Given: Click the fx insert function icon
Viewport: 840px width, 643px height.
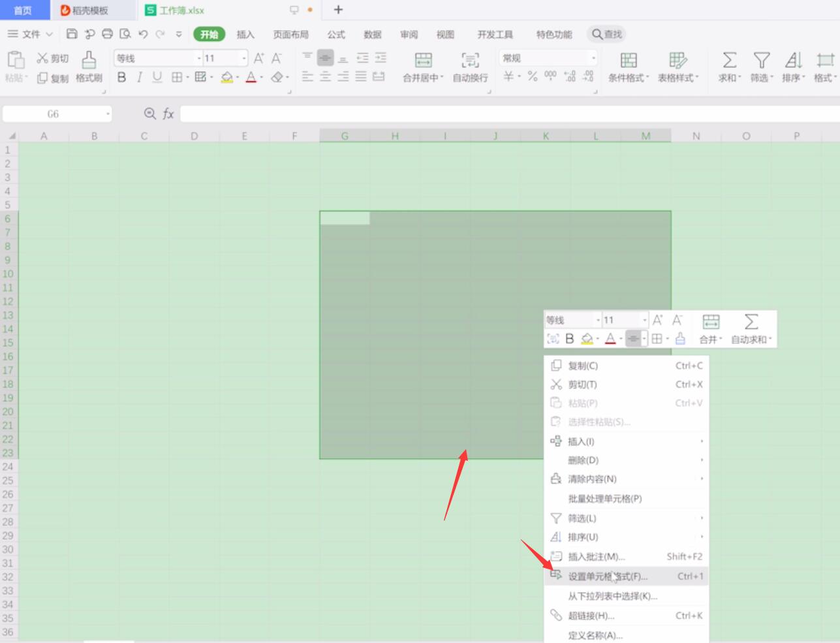Looking at the screenshot, I should [168, 114].
